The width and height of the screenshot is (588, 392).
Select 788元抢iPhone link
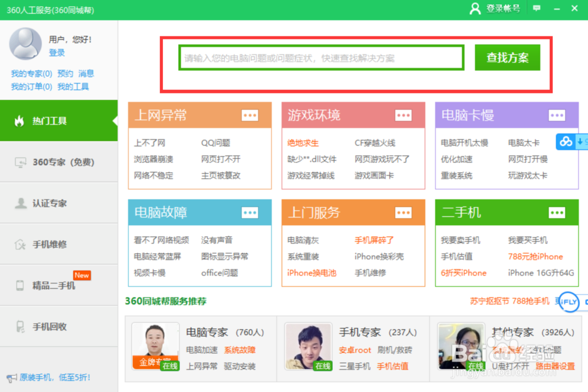pyautogui.click(x=536, y=256)
